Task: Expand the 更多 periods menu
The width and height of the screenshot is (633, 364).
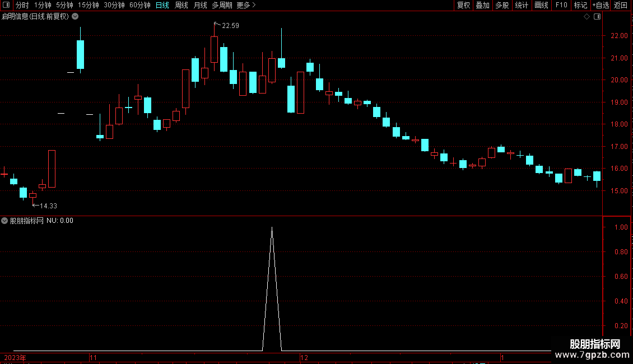Action: coord(246,5)
